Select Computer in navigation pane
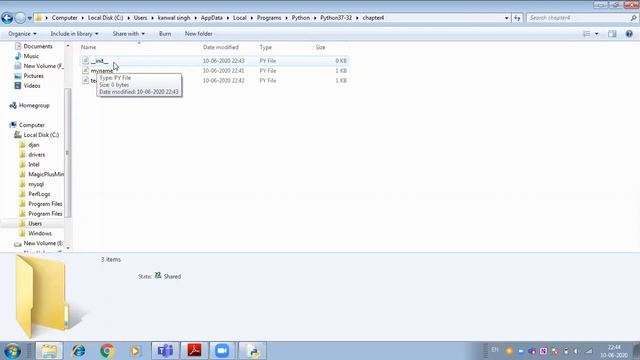Viewport: 640px width, 360px height. (32, 125)
